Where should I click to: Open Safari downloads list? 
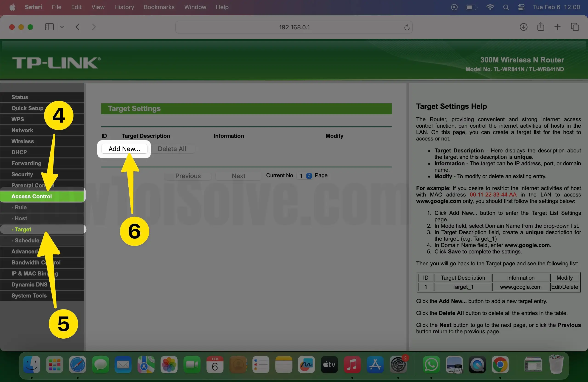click(x=523, y=27)
